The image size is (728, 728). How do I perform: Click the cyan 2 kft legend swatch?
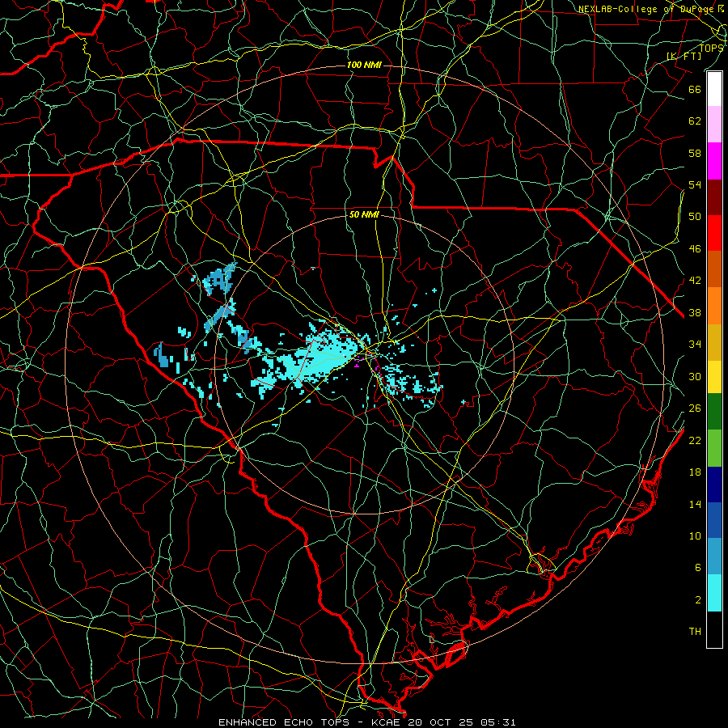tap(714, 593)
